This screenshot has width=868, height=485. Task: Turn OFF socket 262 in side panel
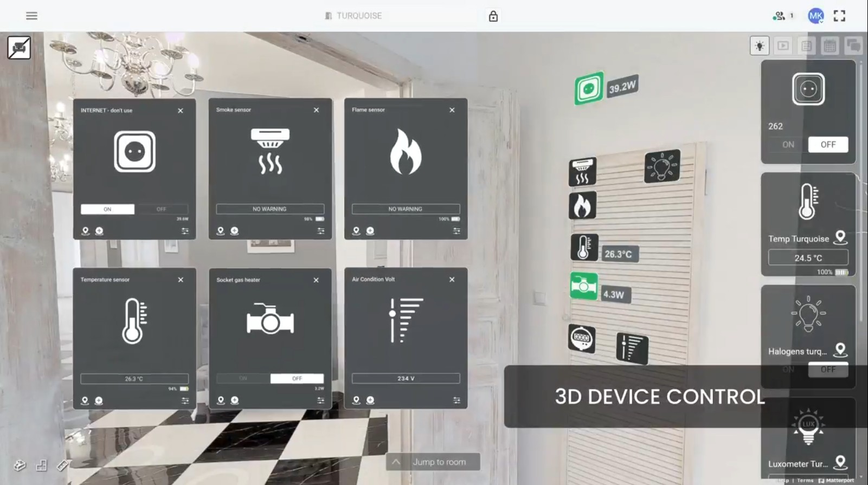[x=828, y=145]
